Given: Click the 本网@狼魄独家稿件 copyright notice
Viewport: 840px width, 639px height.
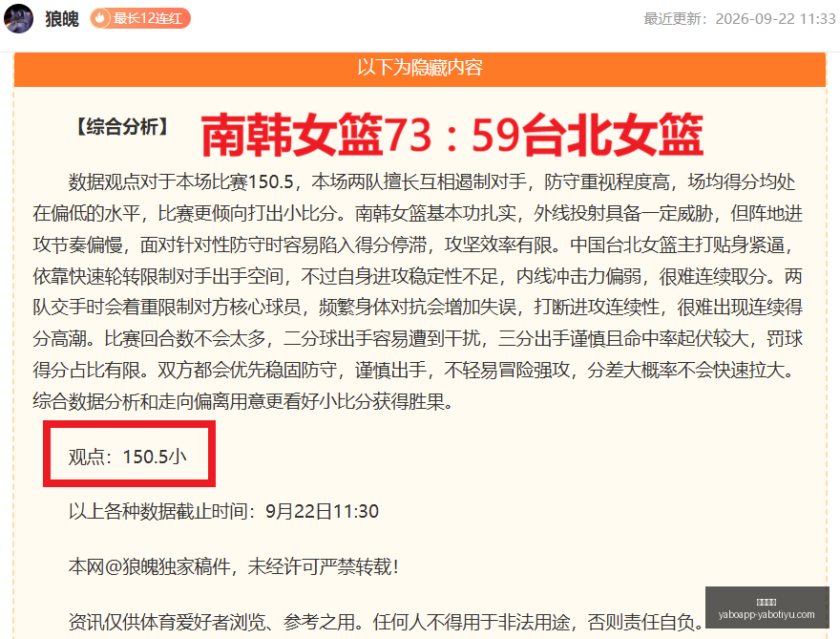Looking at the screenshot, I should click(x=234, y=566).
